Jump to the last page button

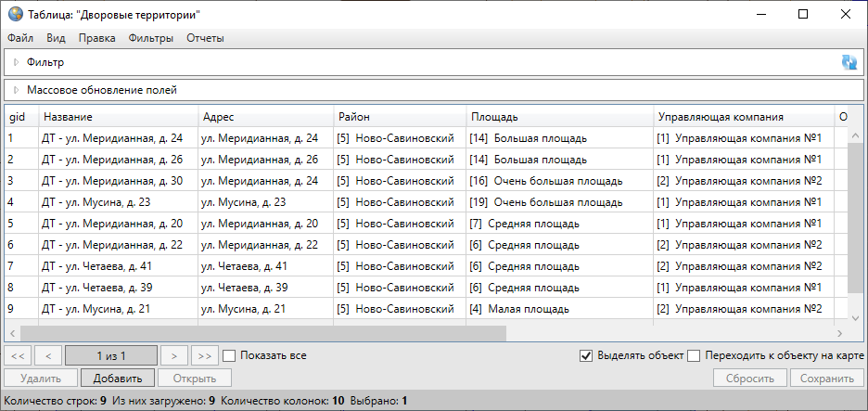point(204,355)
